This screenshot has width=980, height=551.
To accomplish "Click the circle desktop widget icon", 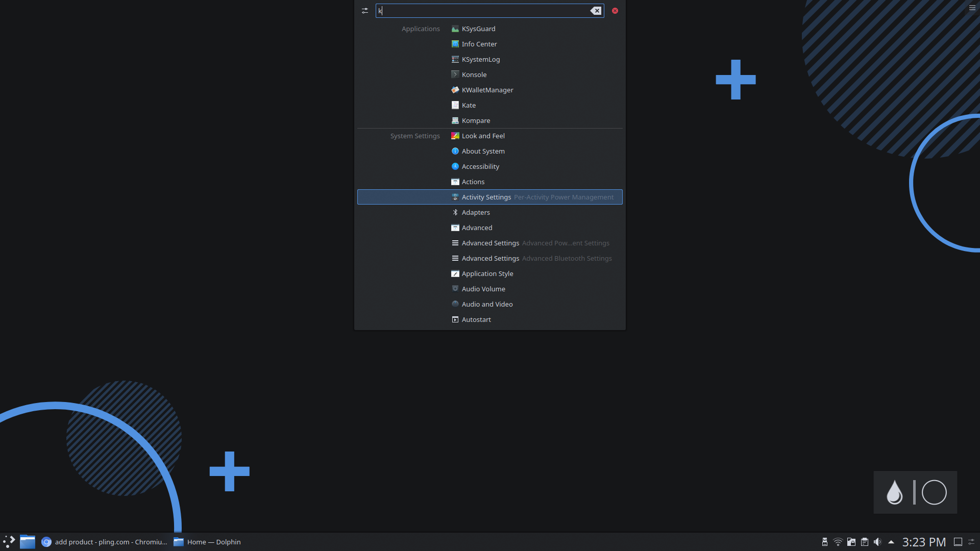I will pos(934,492).
